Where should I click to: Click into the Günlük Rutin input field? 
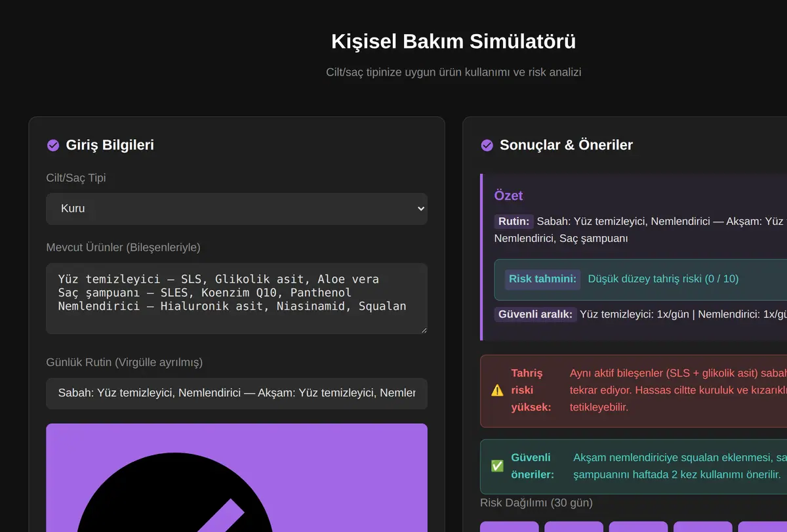[x=237, y=394]
